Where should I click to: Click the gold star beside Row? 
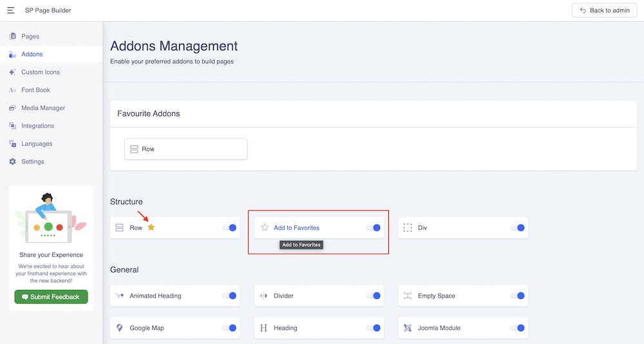coord(151,227)
